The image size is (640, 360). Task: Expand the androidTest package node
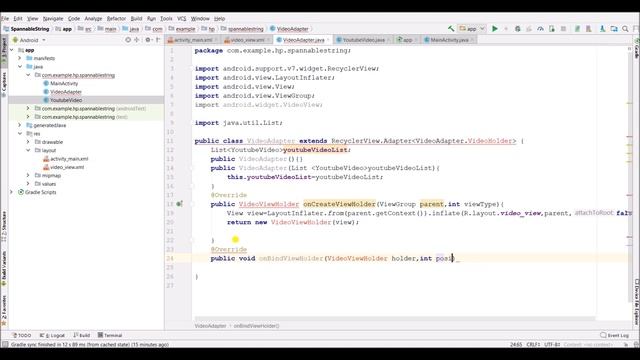click(x=28, y=109)
